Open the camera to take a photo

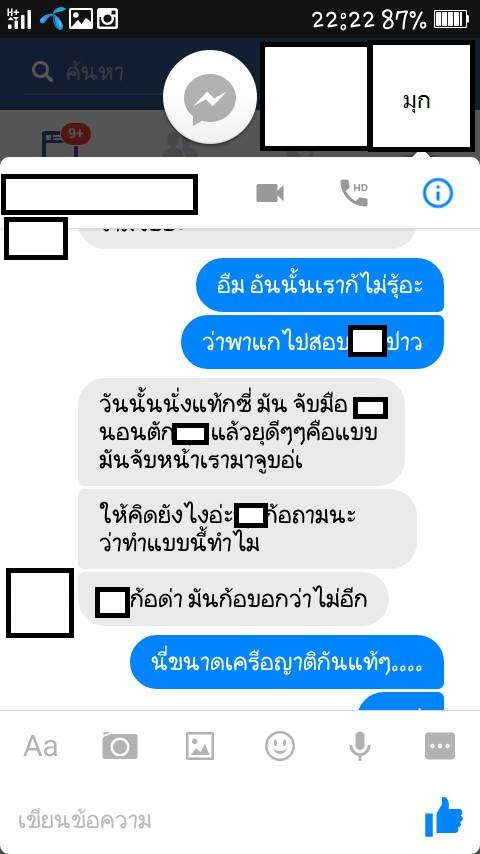pyautogui.click(x=120, y=746)
